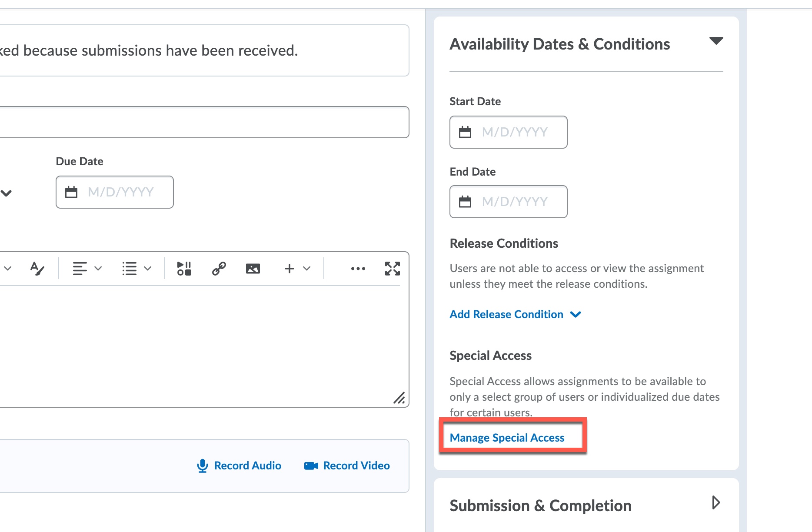
Task: Click Record Video button
Action: [x=347, y=465]
